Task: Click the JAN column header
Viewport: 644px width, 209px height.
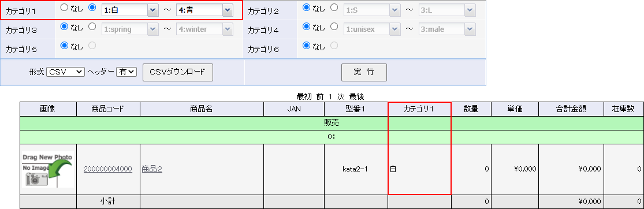Action: (293, 109)
